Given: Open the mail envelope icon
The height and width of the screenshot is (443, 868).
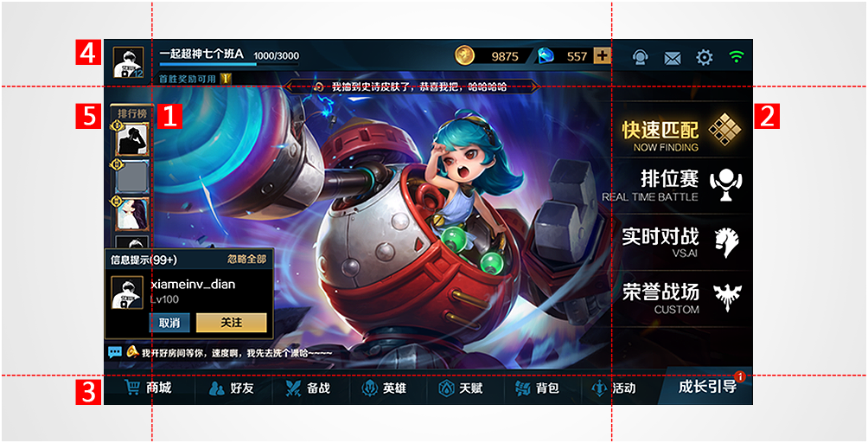Looking at the screenshot, I should (672, 58).
